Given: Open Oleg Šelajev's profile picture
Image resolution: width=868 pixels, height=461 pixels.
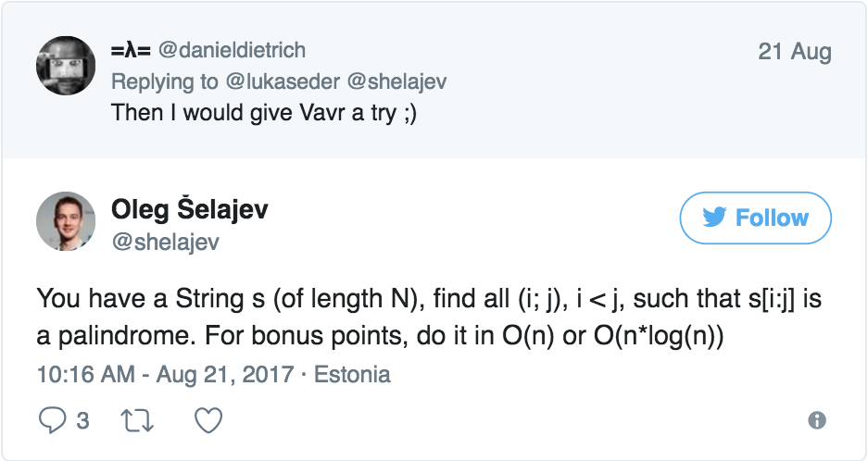Looking at the screenshot, I should 66,222.
